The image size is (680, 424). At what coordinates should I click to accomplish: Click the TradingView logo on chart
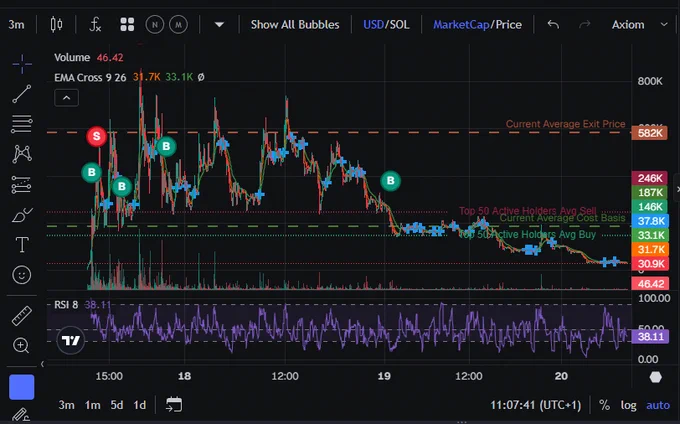[x=71, y=340]
